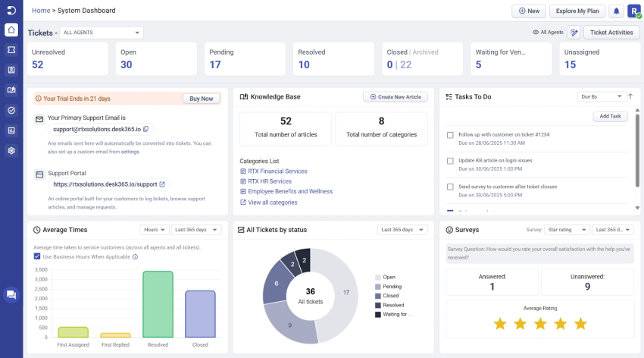
Task: Toggle the sort direction arrow in Tasks
Action: 630,97
